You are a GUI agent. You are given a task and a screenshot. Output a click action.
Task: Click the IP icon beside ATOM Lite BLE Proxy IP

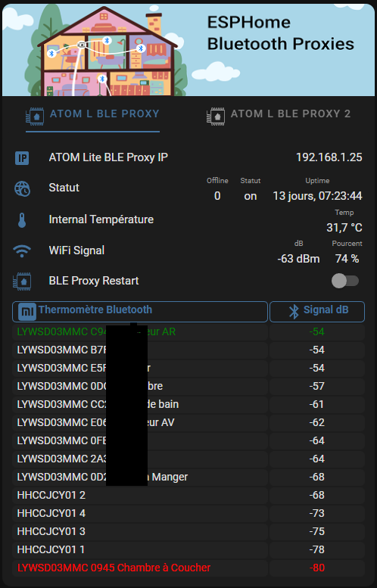pos(22,158)
